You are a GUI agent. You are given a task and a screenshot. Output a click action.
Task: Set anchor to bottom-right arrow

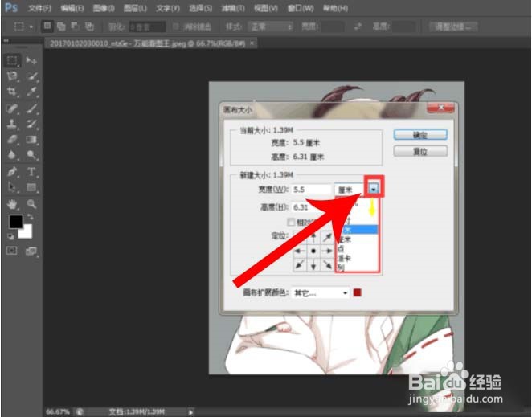pyautogui.click(x=327, y=264)
